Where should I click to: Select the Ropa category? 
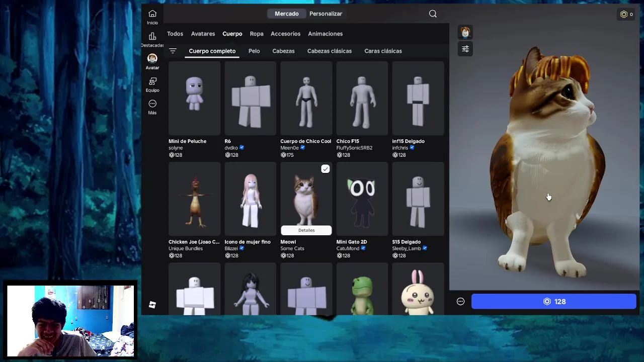257,34
